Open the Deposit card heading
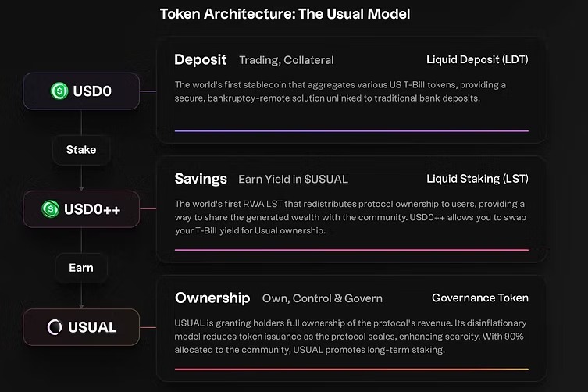Screen dimensions: 588x392 click(x=201, y=59)
